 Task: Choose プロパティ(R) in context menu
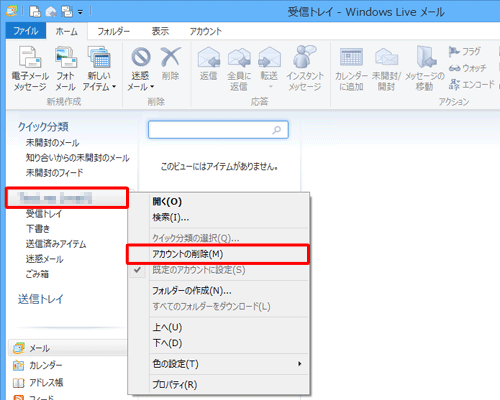[x=218, y=385]
